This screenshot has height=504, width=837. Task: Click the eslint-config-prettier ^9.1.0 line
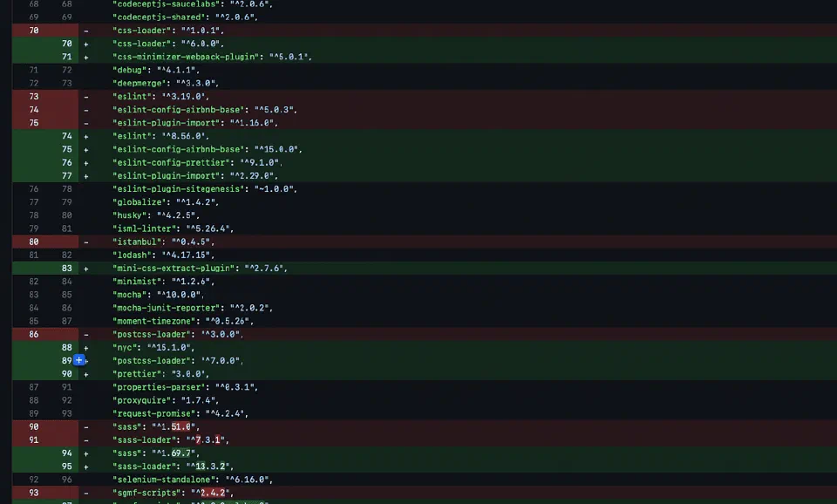pyautogui.click(x=425, y=162)
